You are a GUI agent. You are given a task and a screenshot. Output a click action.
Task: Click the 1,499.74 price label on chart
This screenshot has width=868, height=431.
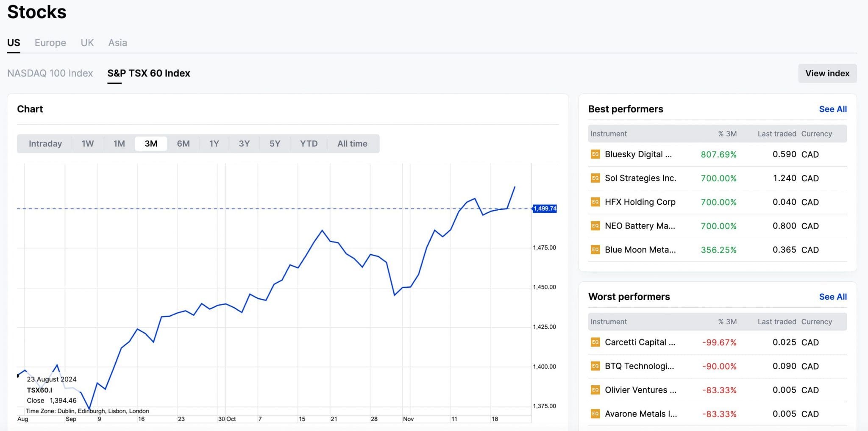point(545,209)
